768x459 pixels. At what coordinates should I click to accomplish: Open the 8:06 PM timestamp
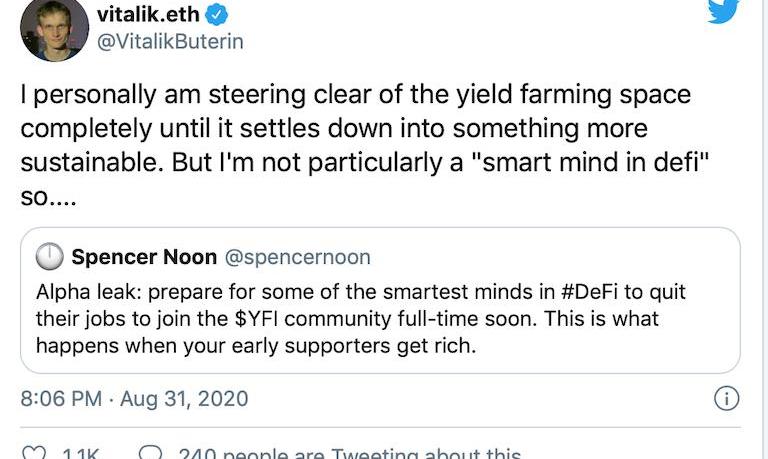pyautogui.click(x=61, y=399)
